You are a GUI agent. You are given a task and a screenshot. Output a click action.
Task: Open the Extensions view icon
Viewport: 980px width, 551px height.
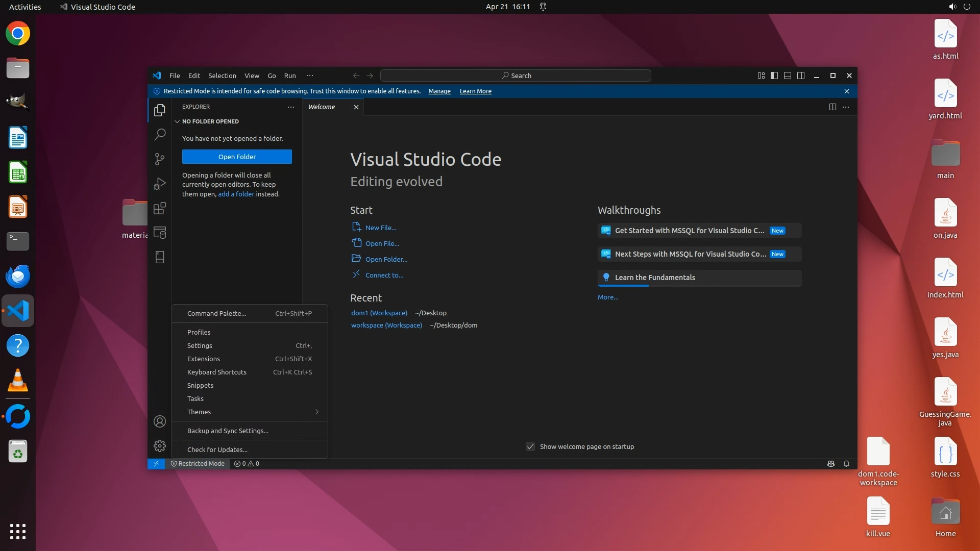point(160,208)
